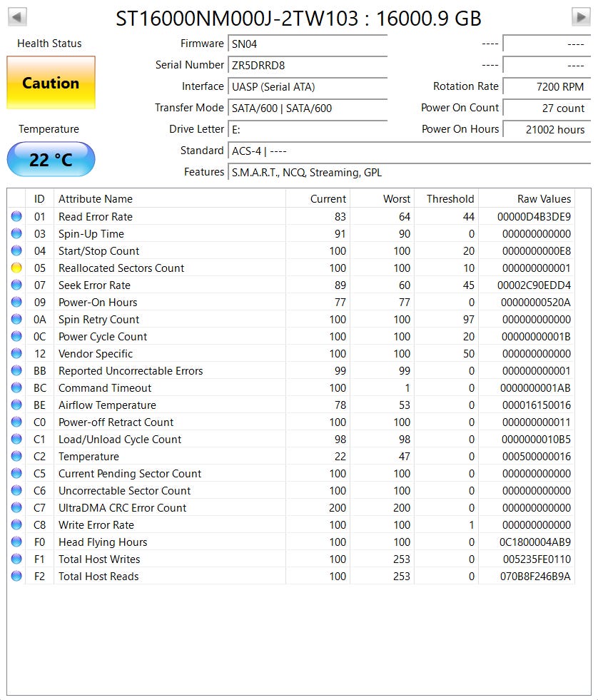This screenshot has width=598, height=700.
Task: Click the blue status icon for Read Error Rate
Action: (16, 217)
